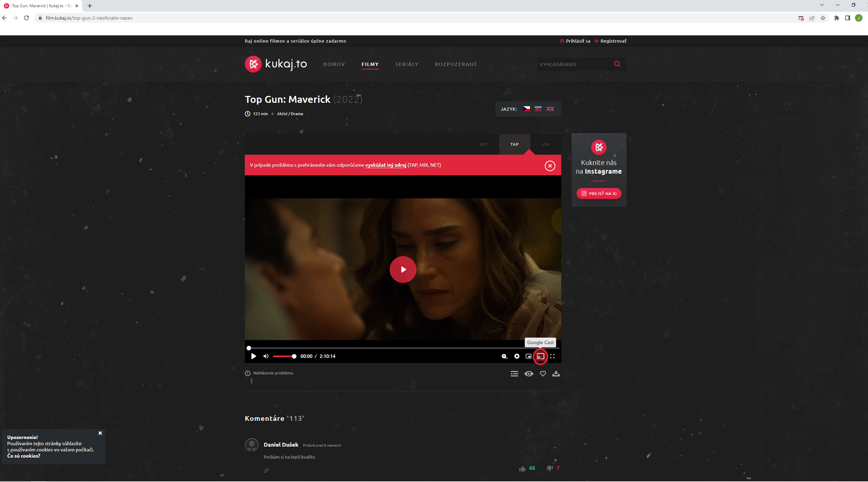Click Daniel Dušek's avatar

click(252, 445)
